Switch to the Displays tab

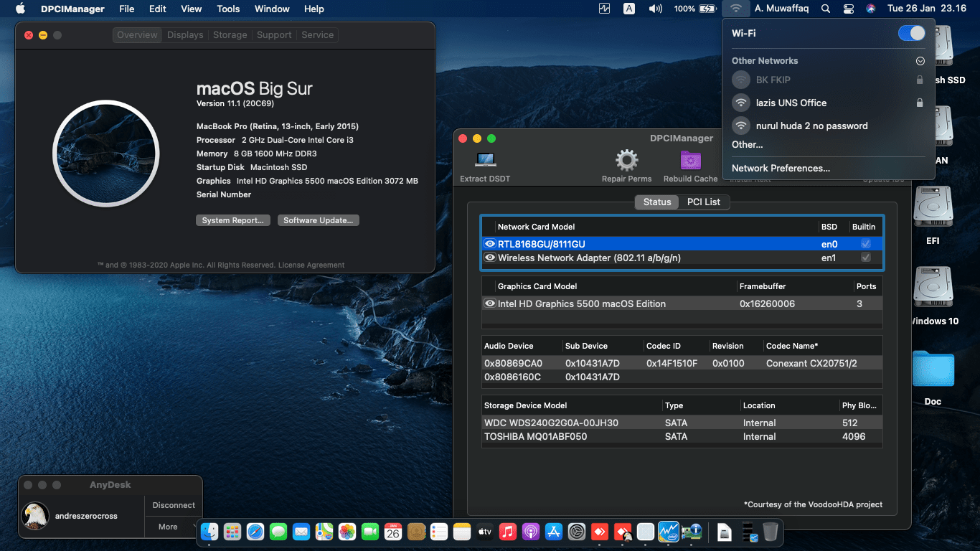point(185,34)
